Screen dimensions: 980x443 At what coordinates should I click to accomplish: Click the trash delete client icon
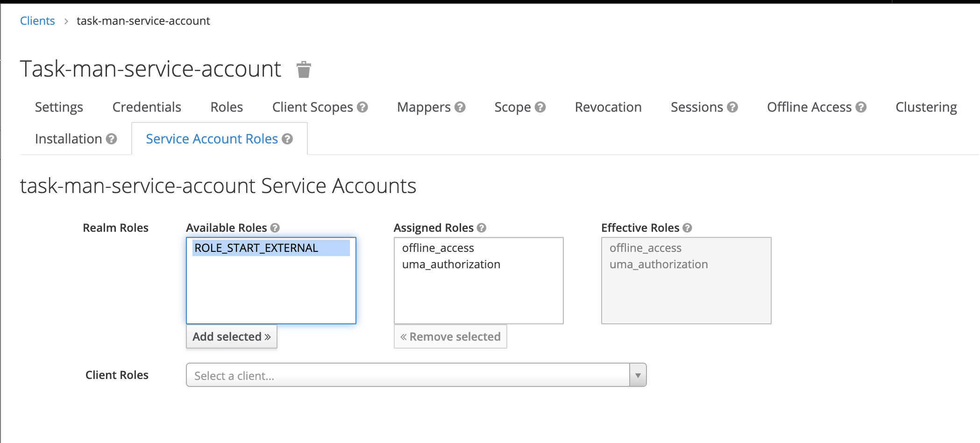(x=304, y=70)
